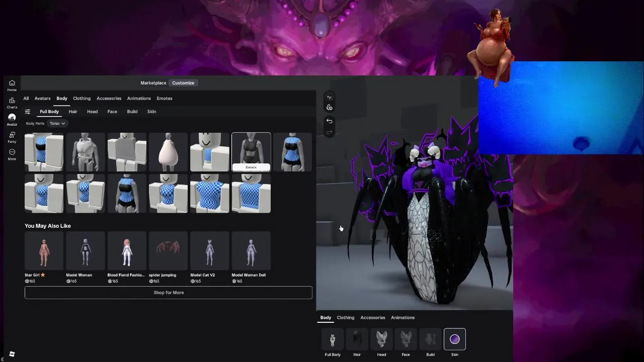Image resolution: width=644 pixels, height=362 pixels.
Task: Select the top Animations category tab
Action: coord(139,99)
